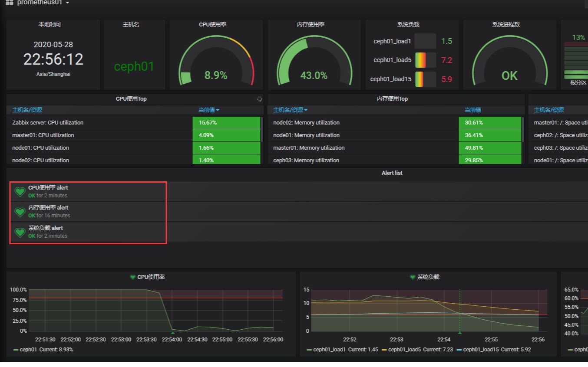Click the 30.61% memory value cell
The height and width of the screenshot is (367, 588).
point(490,123)
